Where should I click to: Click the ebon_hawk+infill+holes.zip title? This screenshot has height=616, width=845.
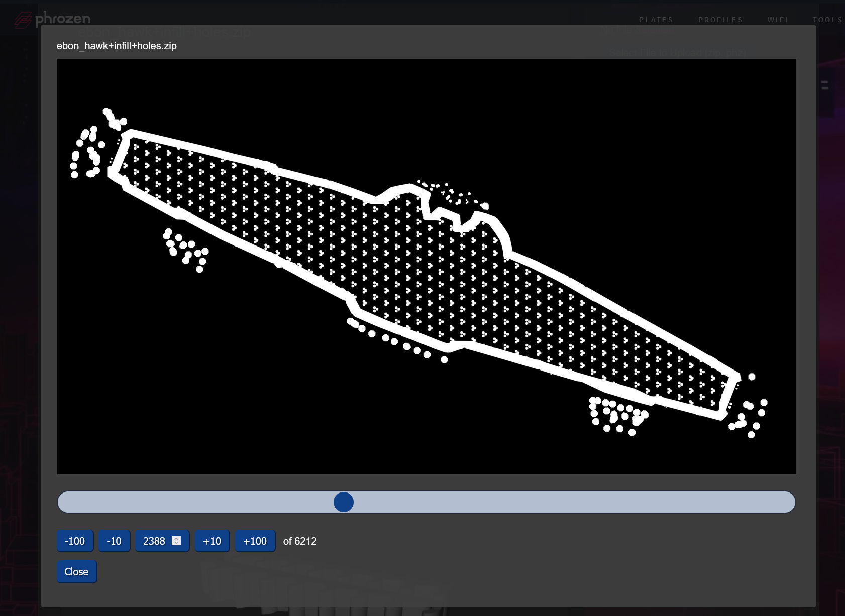[x=117, y=46]
